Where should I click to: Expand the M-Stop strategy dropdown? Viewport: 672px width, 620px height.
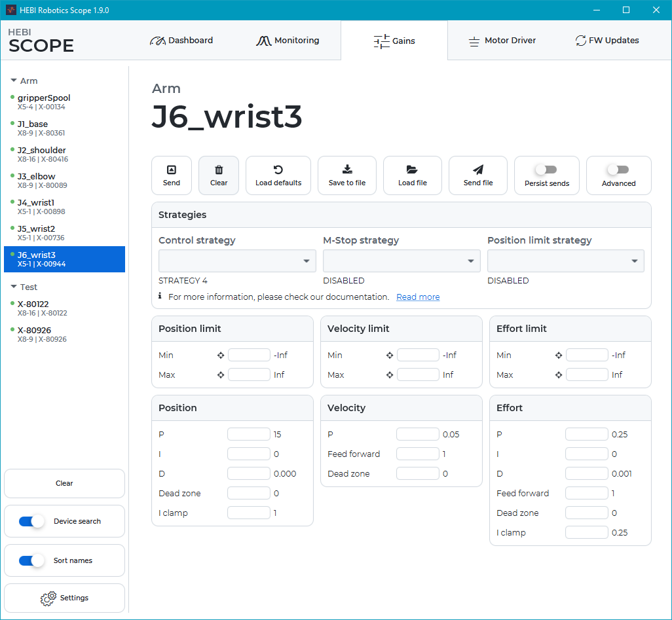point(401,261)
